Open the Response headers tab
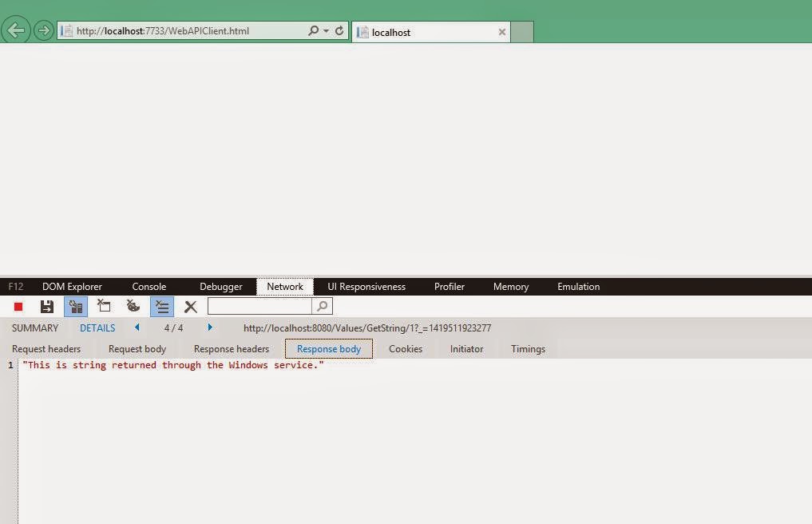The height and width of the screenshot is (524, 812). (x=232, y=349)
